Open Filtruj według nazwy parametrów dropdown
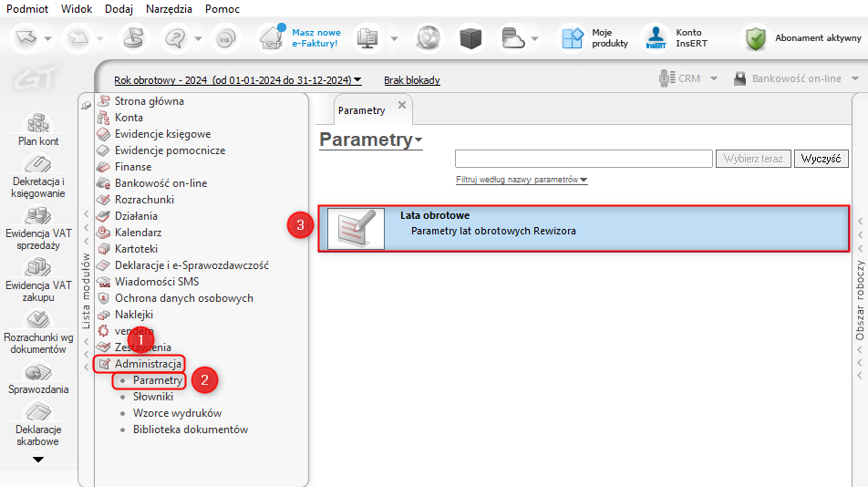Viewport: 868px width, 487px height. point(522,180)
